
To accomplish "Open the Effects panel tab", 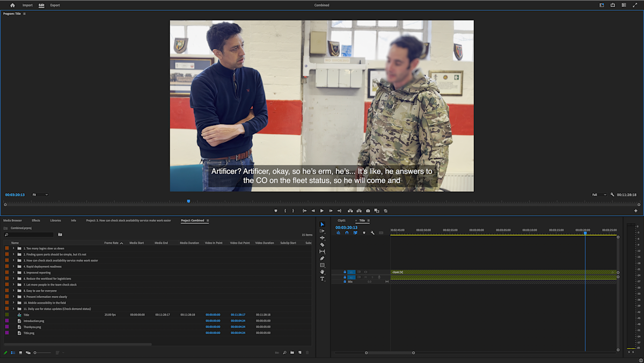I will (x=36, y=220).
